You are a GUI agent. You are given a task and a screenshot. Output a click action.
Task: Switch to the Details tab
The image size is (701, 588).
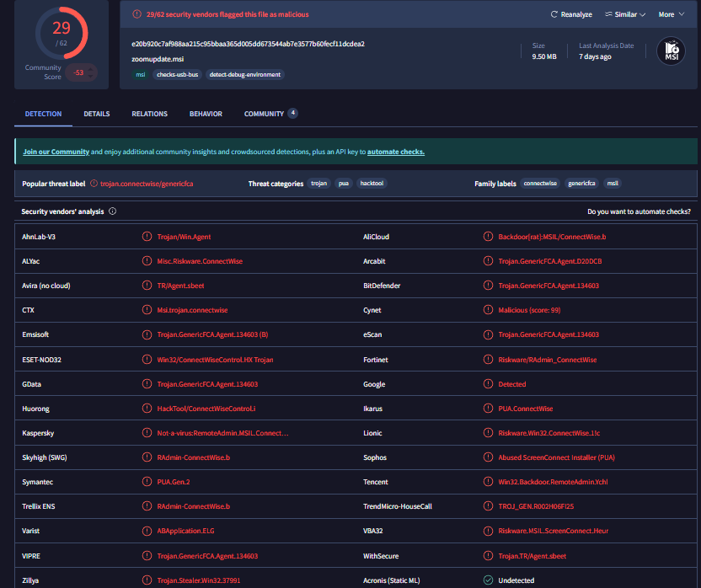point(97,114)
